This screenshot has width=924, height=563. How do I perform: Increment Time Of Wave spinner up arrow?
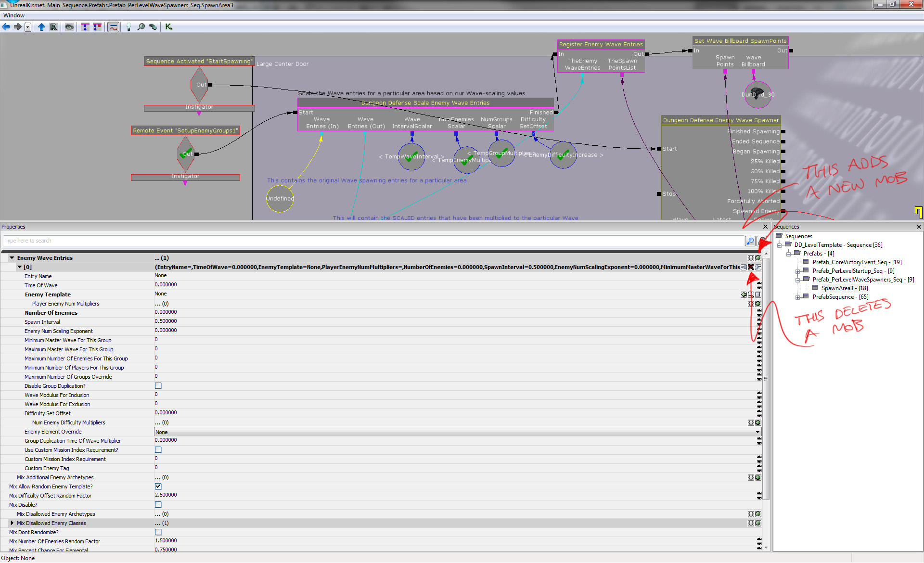(759, 283)
